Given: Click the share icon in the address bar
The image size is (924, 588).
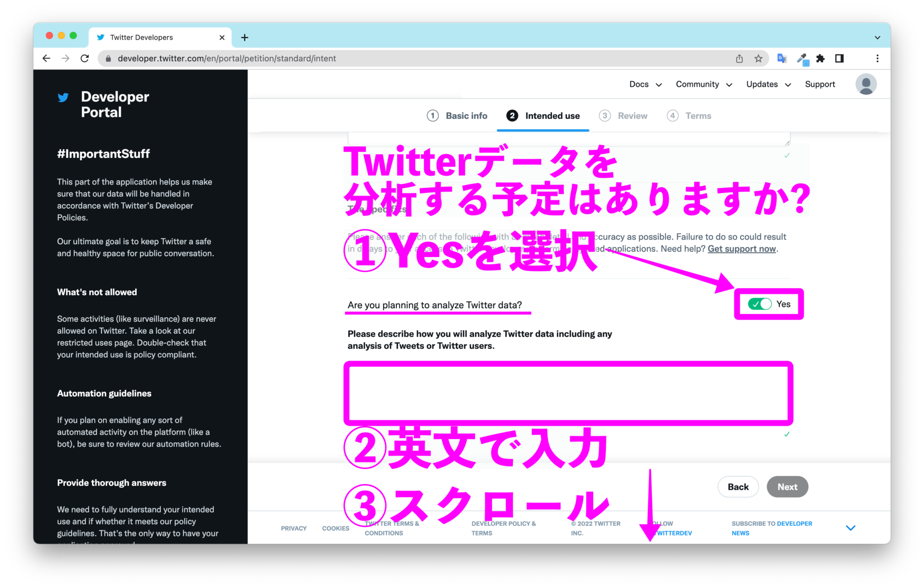Looking at the screenshot, I should tap(739, 58).
